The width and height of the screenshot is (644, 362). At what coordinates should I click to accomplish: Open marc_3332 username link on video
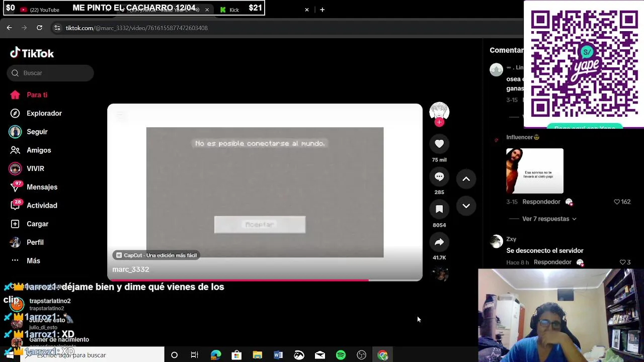pyautogui.click(x=131, y=269)
